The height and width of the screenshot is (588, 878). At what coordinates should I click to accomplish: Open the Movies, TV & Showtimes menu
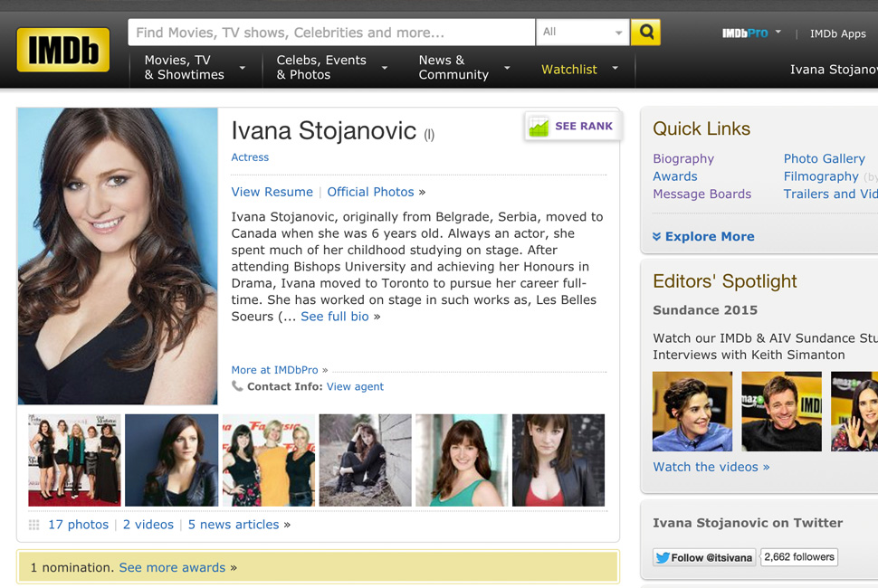point(185,67)
